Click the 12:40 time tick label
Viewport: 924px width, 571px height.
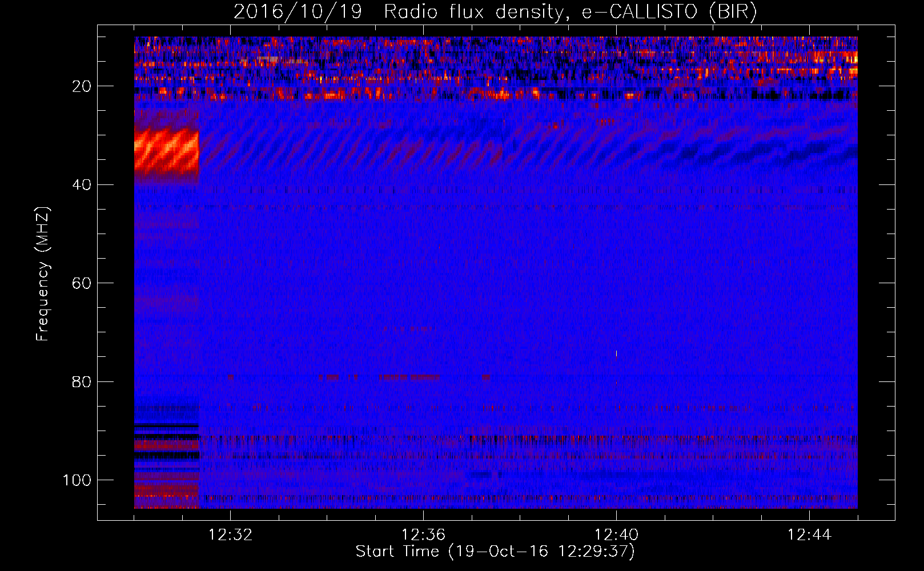tap(616, 535)
